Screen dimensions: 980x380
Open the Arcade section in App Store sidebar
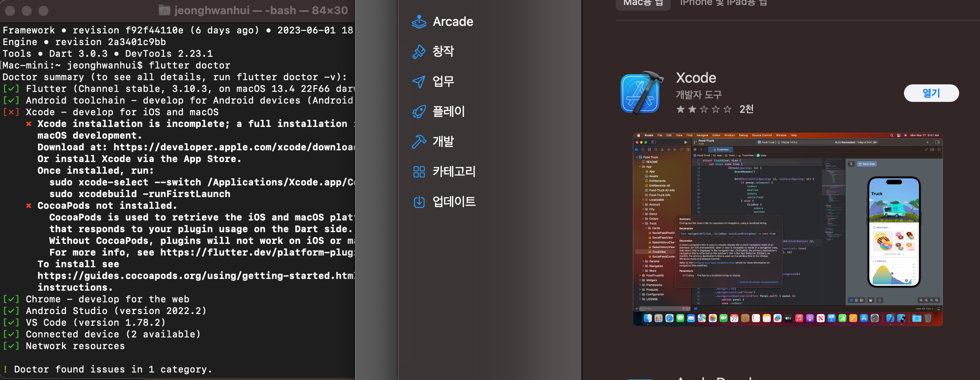443,21
